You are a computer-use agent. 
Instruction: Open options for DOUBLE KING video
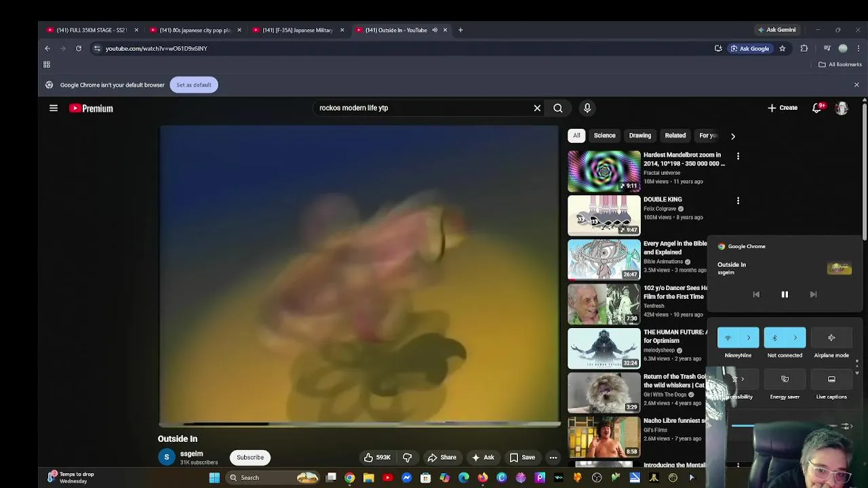pos(738,201)
